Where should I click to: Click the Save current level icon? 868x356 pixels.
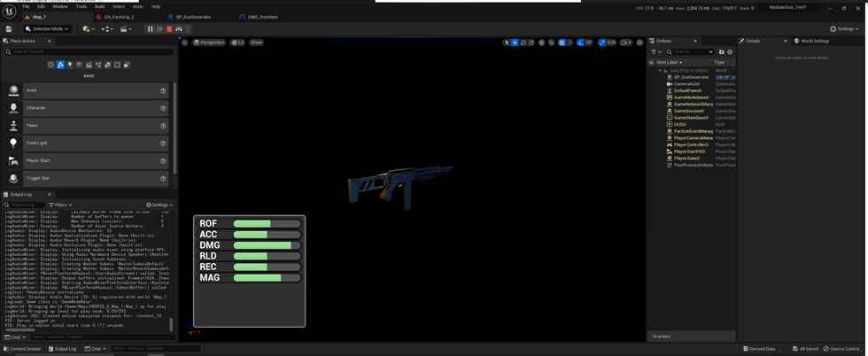[x=8, y=29]
